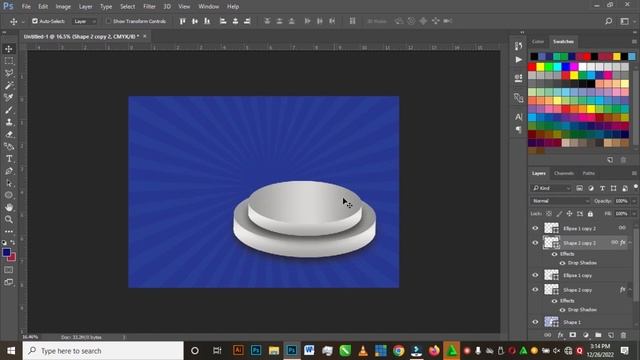The height and width of the screenshot is (360, 640).
Task: Switch to the Channels tab
Action: pos(564,173)
